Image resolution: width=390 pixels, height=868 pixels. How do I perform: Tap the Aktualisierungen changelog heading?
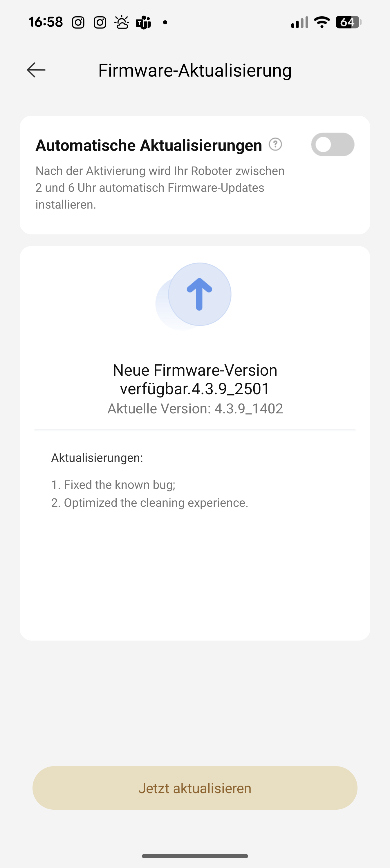point(97,458)
